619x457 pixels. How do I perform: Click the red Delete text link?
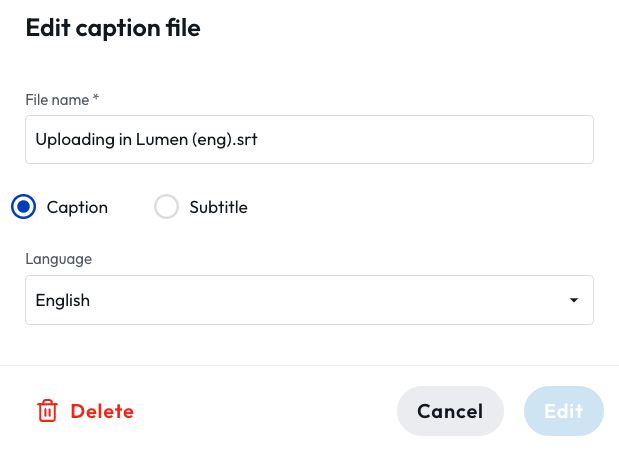[x=102, y=411]
